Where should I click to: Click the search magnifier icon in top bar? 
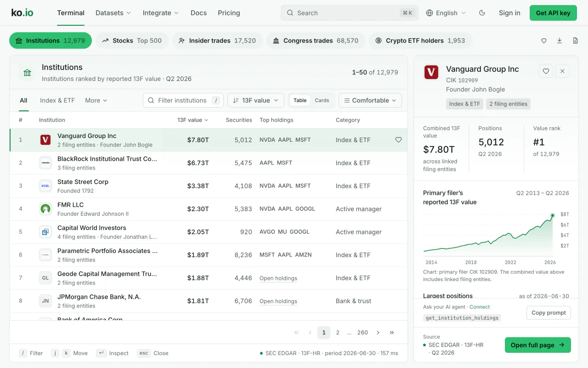[x=290, y=13]
